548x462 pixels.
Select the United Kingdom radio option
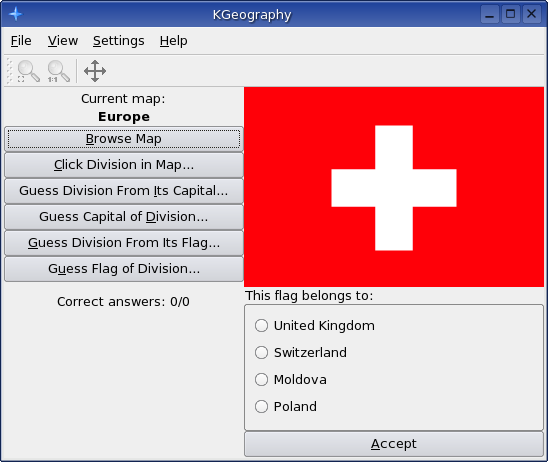315,325
